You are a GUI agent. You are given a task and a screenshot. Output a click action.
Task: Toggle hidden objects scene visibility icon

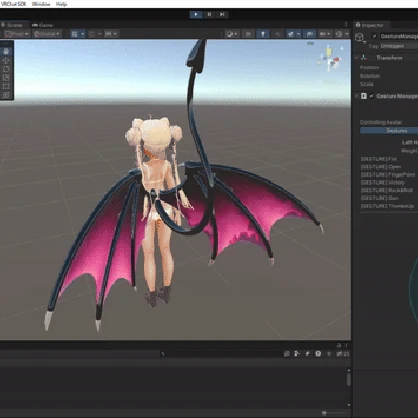(310, 34)
